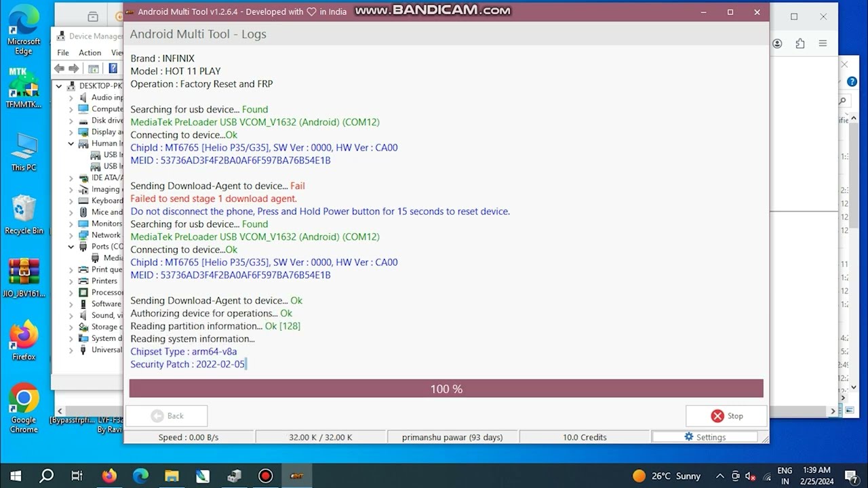The height and width of the screenshot is (488, 868).
Task: Click Device Manager help toolbar icon
Action: 113,68
